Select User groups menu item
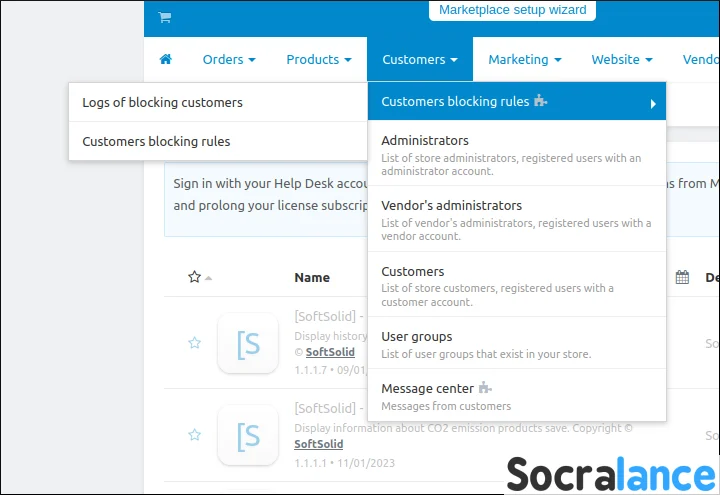 coord(417,337)
